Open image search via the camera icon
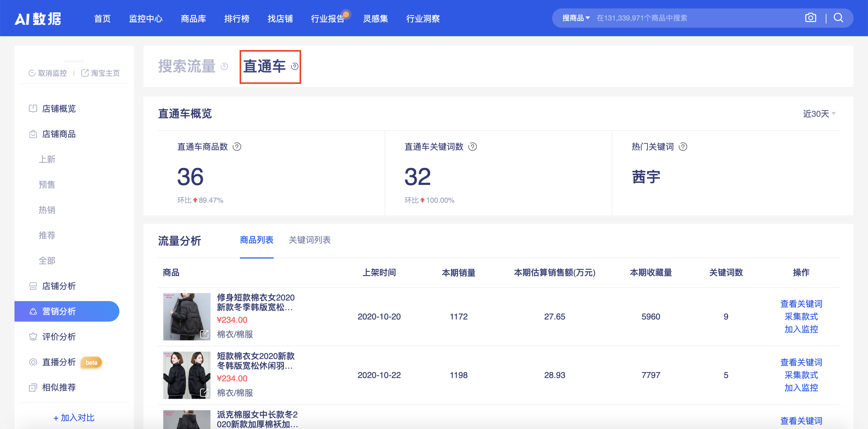The image size is (868, 429). tap(810, 17)
